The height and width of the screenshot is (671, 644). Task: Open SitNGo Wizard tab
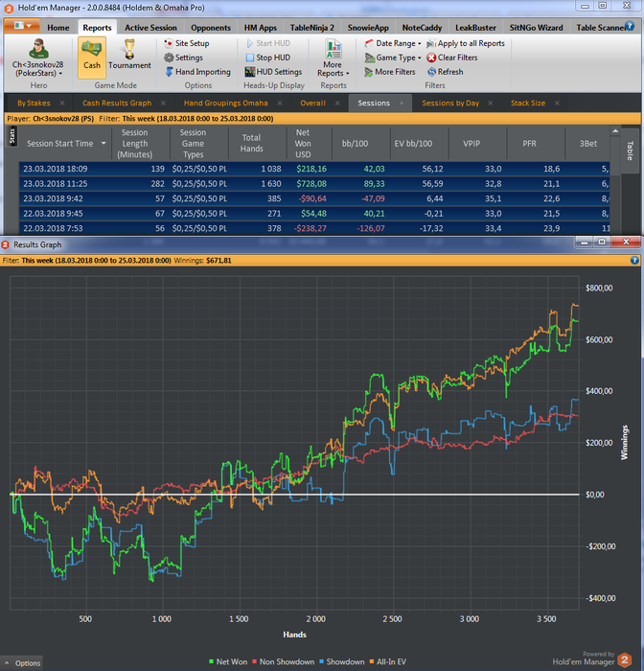(536, 28)
